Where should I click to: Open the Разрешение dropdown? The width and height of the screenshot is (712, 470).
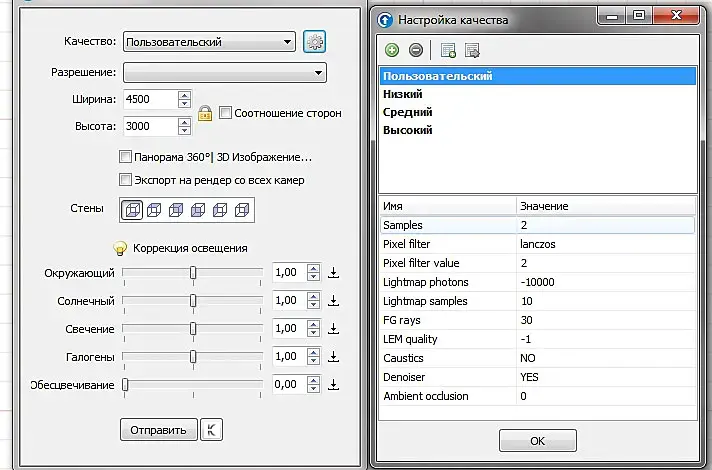point(225,73)
